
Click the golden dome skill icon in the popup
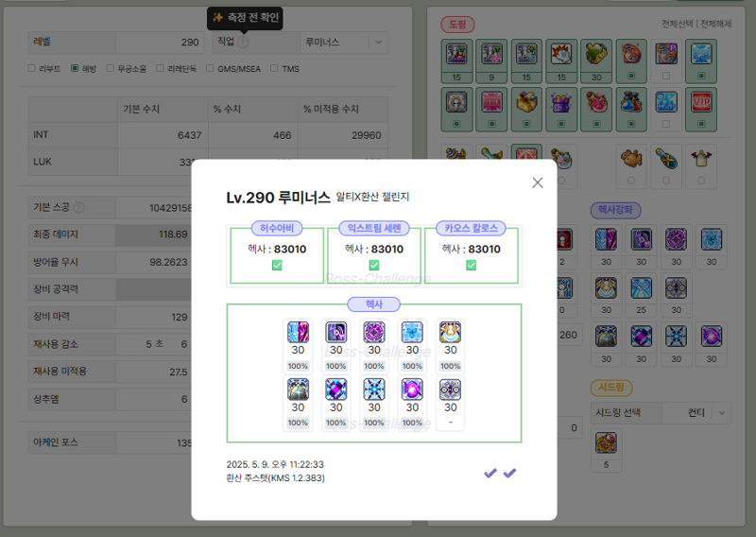coord(298,390)
